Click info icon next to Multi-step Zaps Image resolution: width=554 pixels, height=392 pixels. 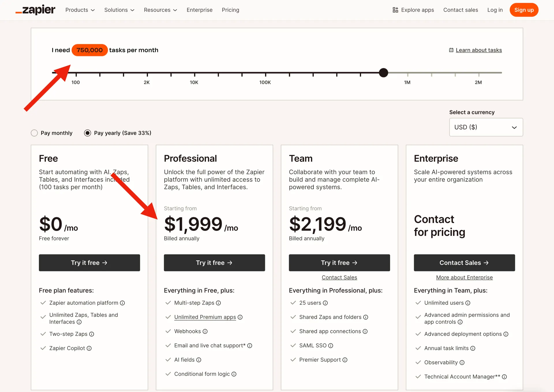coord(218,303)
